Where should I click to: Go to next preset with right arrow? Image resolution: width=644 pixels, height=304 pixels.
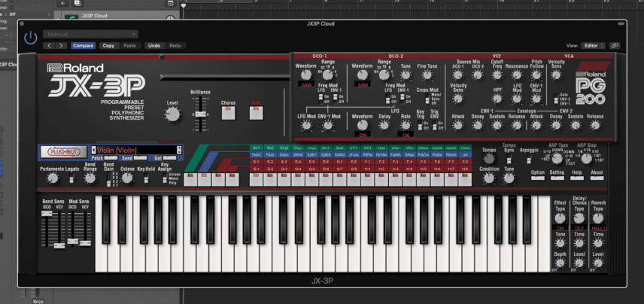click(x=61, y=46)
